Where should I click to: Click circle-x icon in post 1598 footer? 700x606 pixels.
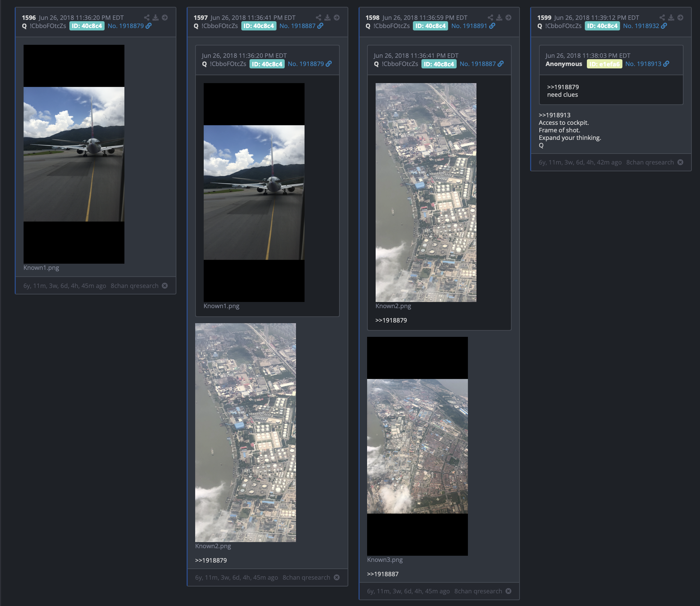pos(509,591)
